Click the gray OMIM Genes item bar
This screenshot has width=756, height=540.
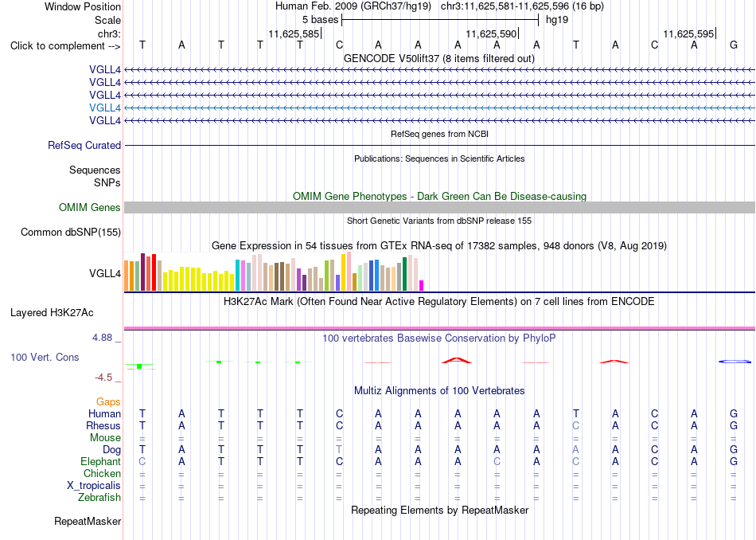coord(439,208)
